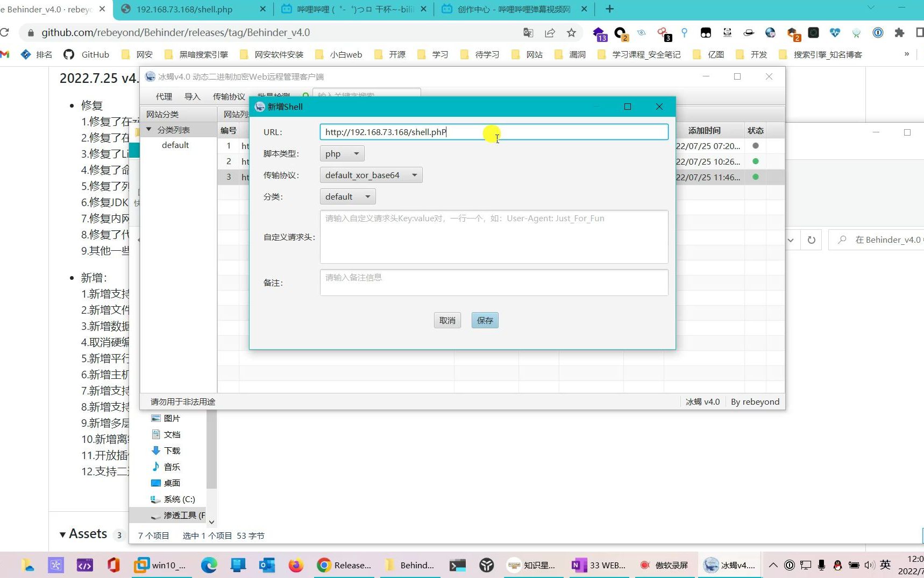Click the explorer refresh icon

(812, 240)
